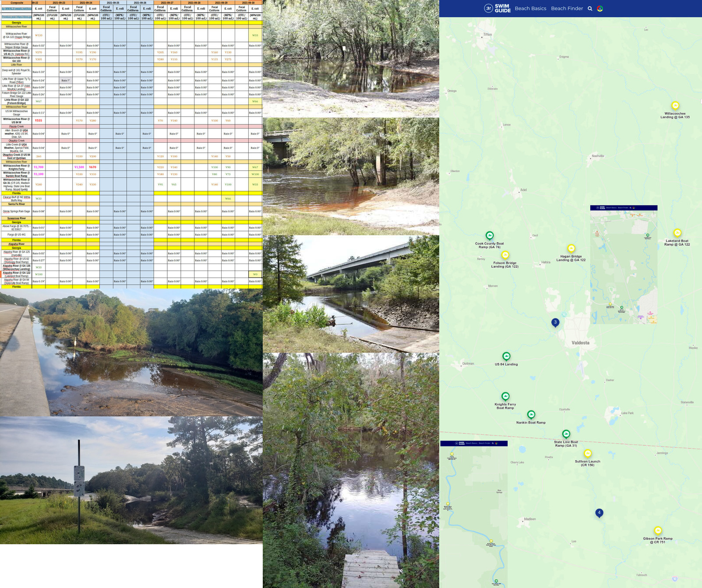Screen dimensions: 702x588
Task: Click the multicolored info circle icon
Action: pos(600,8)
